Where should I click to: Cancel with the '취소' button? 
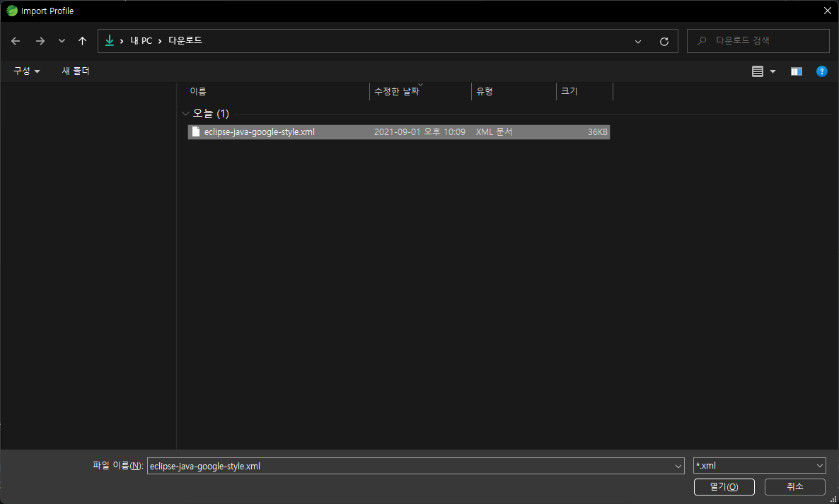[x=794, y=487]
